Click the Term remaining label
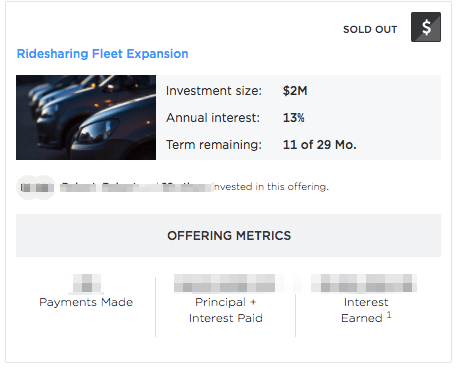The width and height of the screenshot is (458, 374). (214, 145)
